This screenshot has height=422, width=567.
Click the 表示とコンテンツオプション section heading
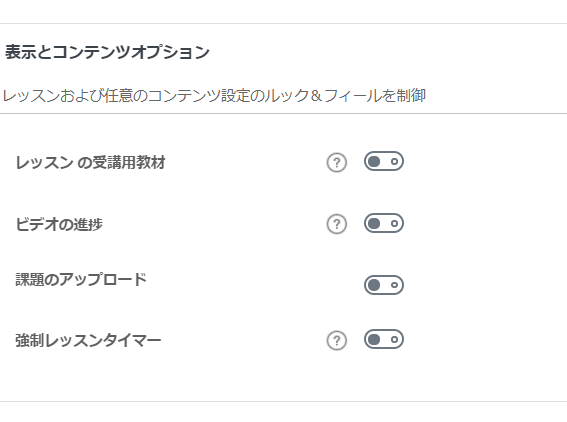(x=107, y=52)
